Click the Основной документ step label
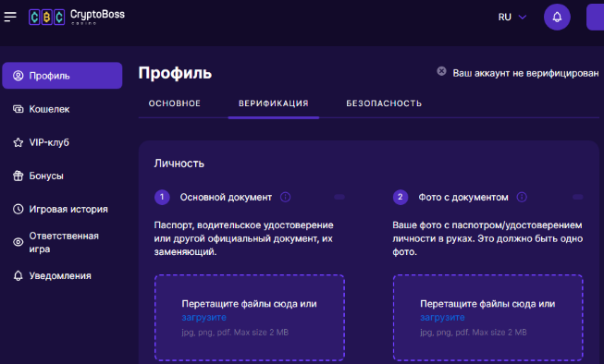This screenshot has width=604, height=364. [x=226, y=198]
